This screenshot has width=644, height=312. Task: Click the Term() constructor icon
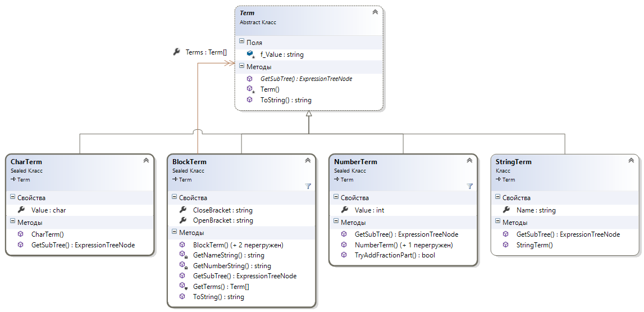[250, 89]
